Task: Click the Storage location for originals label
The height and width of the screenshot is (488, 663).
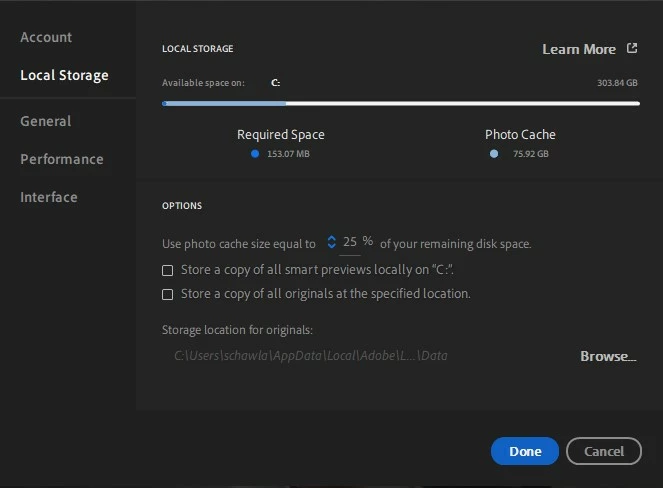Action: pos(237,330)
